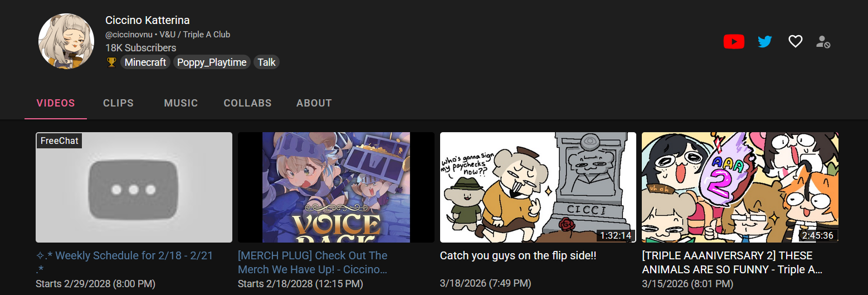Open Weekly Schedule for 2/18 - 2/21 title

[124, 263]
